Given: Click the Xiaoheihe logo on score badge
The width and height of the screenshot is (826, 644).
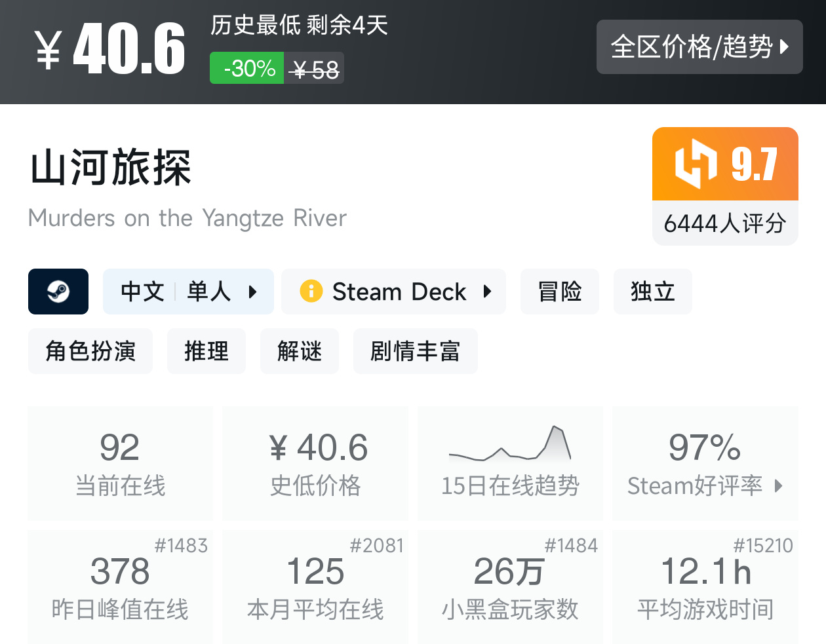Looking at the screenshot, I should [x=696, y=164].
